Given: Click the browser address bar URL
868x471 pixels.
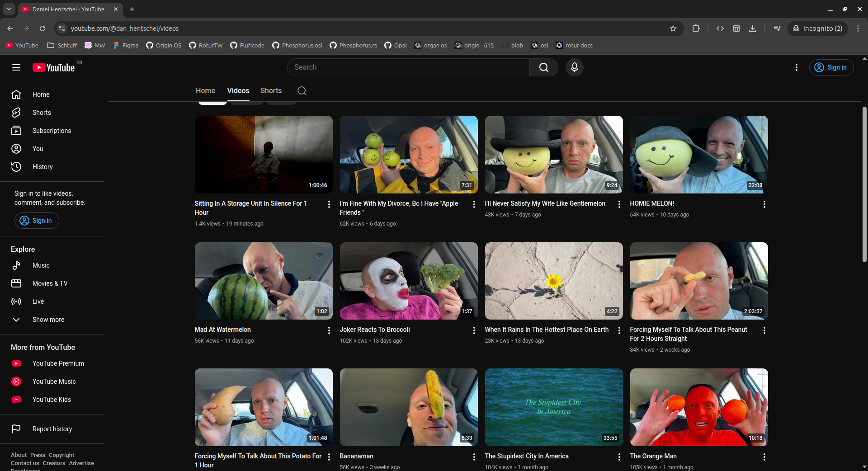Looking at the screenshot, I should (125, 28).
